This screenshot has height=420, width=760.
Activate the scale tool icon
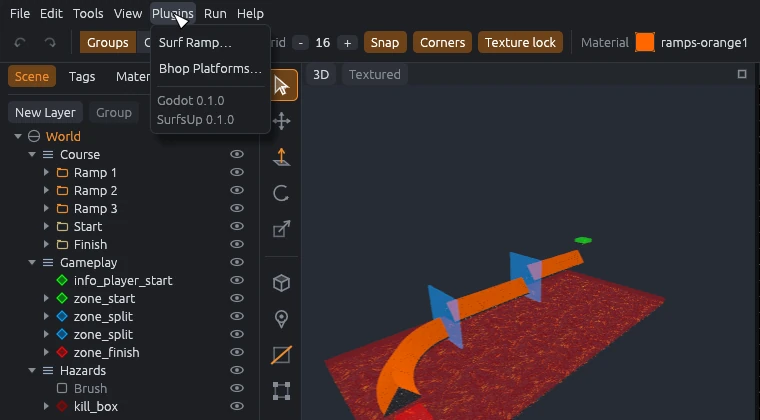click(282, 229)
